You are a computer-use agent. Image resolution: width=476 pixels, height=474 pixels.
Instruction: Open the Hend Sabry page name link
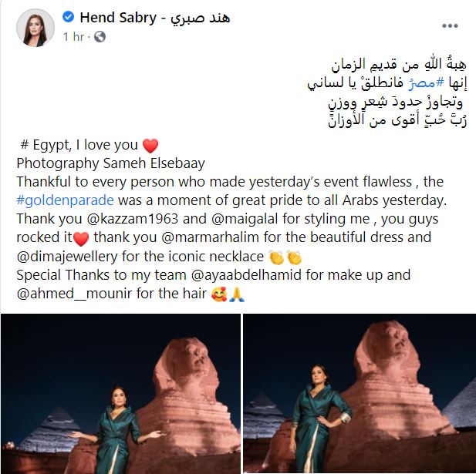[155, 18]
